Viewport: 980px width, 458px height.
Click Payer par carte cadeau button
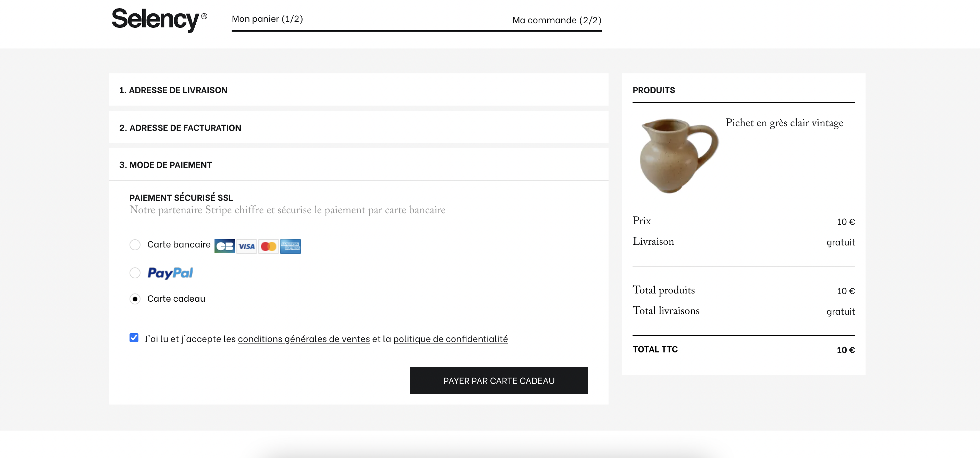[499, 380]
